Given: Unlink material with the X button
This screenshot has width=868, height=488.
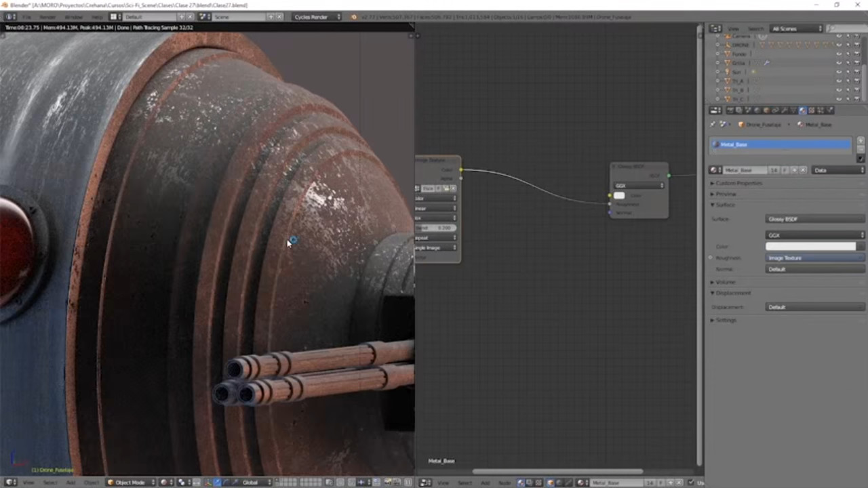Looking at the screenshot, I should 803,170.
